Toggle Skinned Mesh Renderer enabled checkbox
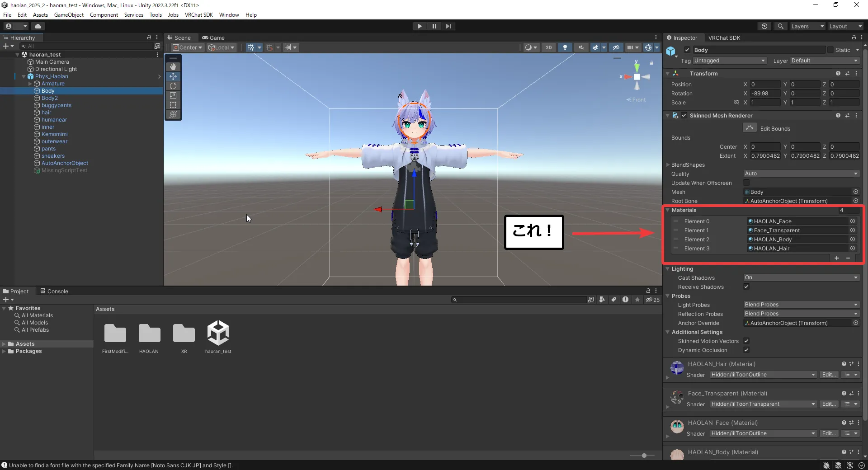Image resolution: width=868 pixels, height=470 pixels. pyautogui.click(x=684, y=115)
